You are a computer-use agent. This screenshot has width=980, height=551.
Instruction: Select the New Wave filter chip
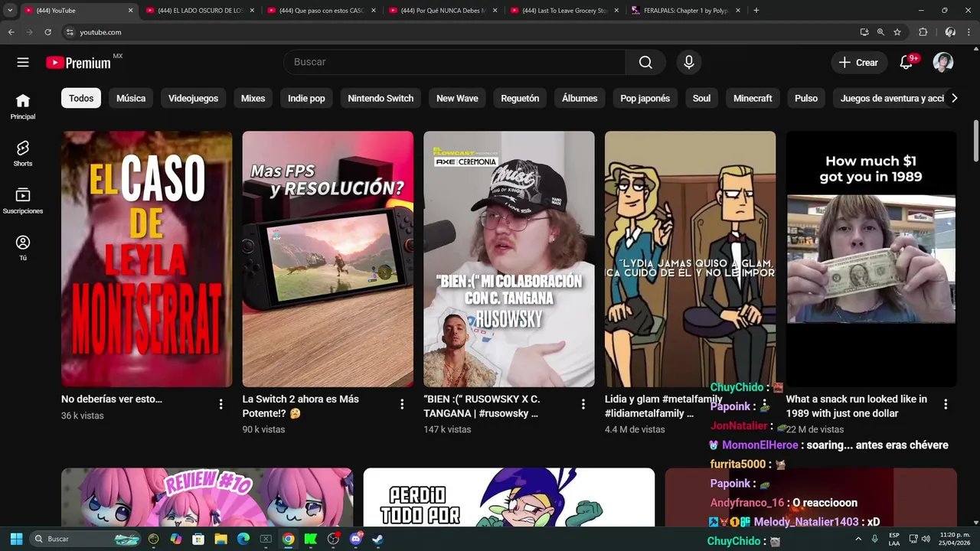(x=457, y=98)
